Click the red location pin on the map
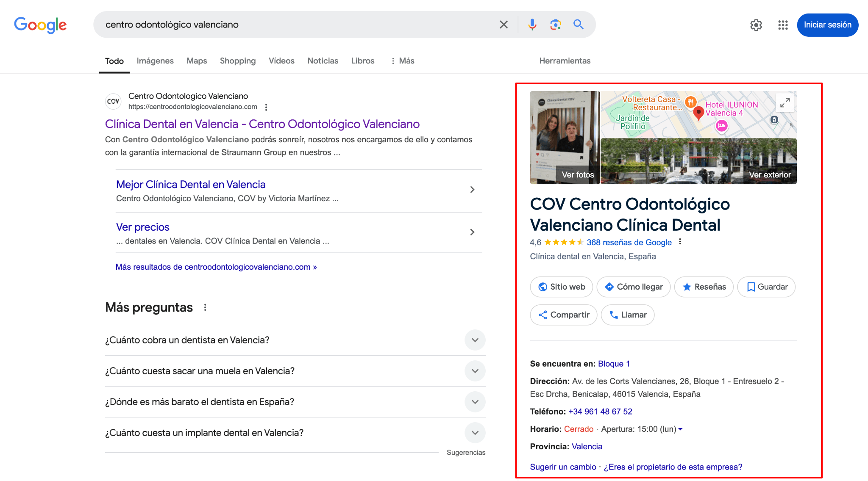This screenshot has width=868, height=481. coord(698,113)
